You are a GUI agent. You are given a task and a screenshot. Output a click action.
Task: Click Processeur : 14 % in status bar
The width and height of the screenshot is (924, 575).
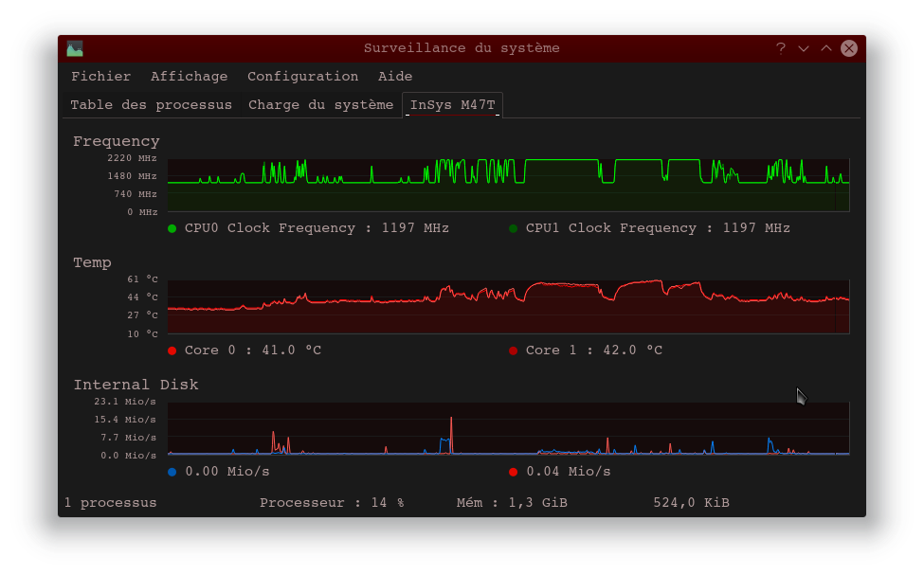tap(332, 503)
